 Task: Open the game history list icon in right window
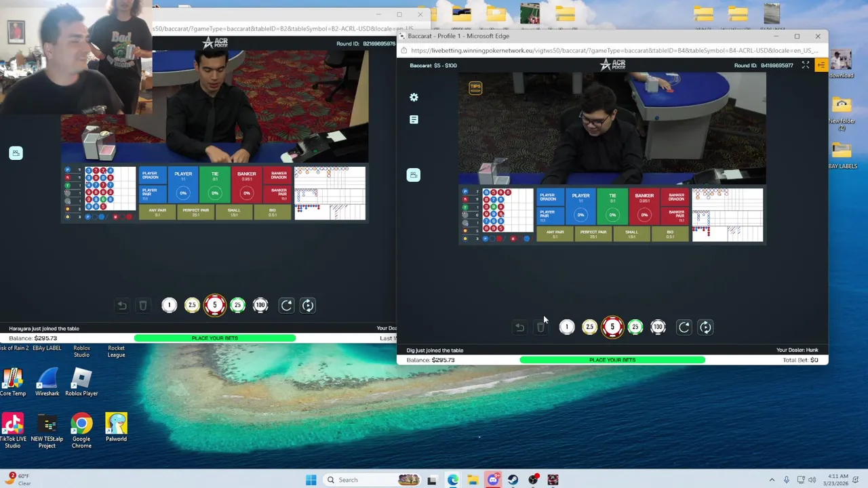(x=414, y=119)
